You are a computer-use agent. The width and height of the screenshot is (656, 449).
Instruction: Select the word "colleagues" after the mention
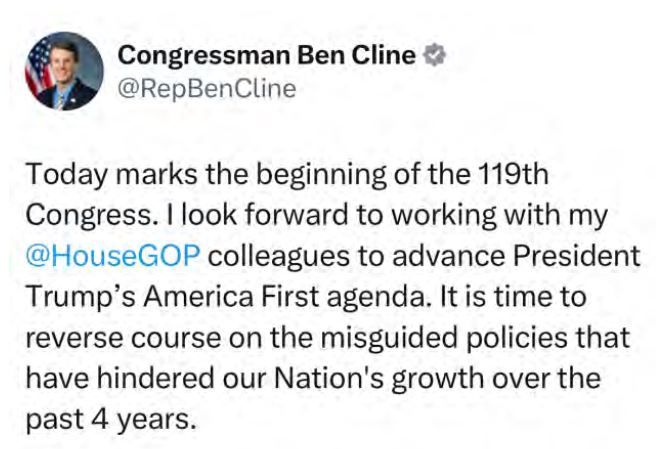coord(279,256)
